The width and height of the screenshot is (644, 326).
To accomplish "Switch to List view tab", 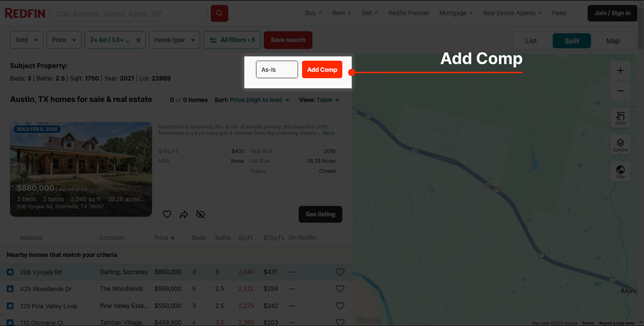I will pos(531,41).
